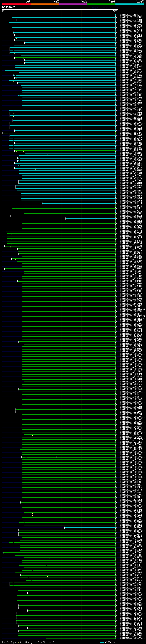Screen dimensions: 146x644
Task: Open hit UniRef100_A7P4N8
Action: 131,20
